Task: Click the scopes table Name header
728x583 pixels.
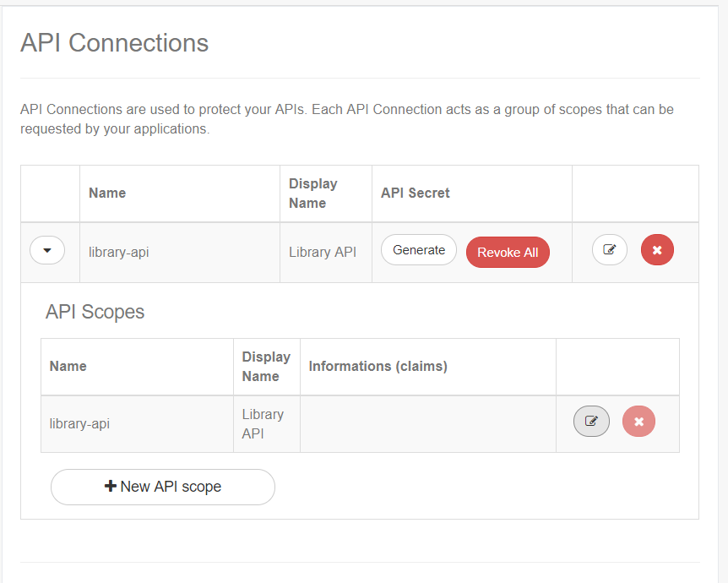Action: 68,366
